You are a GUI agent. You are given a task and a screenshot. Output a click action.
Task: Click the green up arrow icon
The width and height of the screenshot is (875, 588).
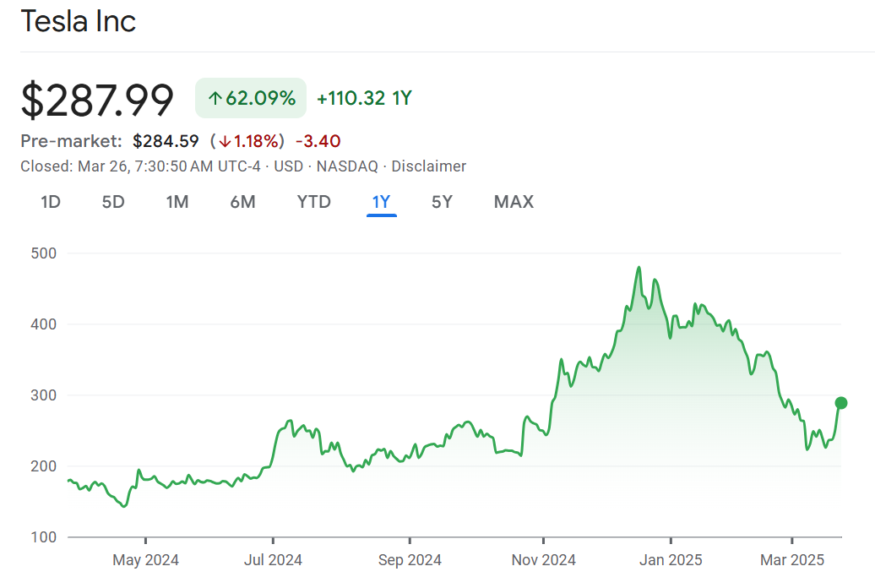click(x=215, y=99)
